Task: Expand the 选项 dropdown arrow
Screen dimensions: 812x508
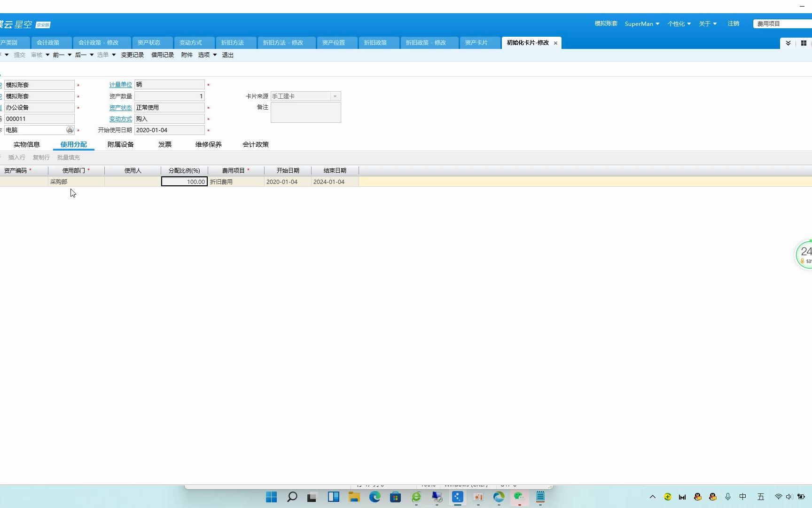Action: point(215,55)
